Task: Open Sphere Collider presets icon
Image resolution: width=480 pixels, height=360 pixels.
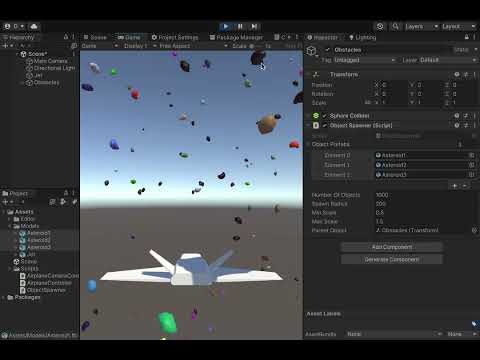Action: tap(466, 116)
